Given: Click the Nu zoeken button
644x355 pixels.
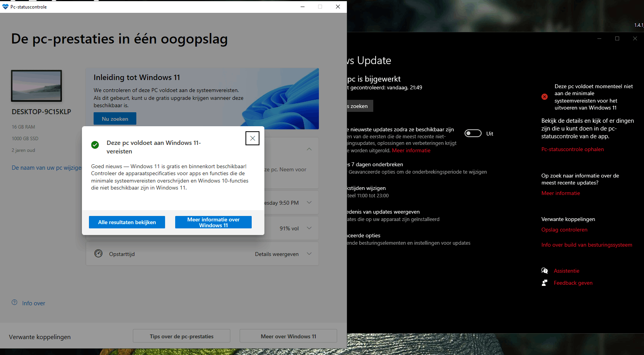Looking at the screenshot, I should (115, 119).
